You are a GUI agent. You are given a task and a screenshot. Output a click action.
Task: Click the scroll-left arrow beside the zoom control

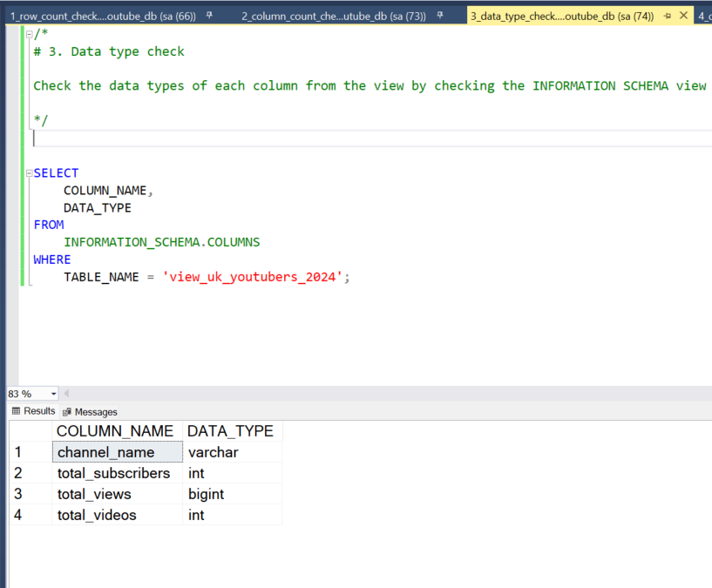coord(67,393)
